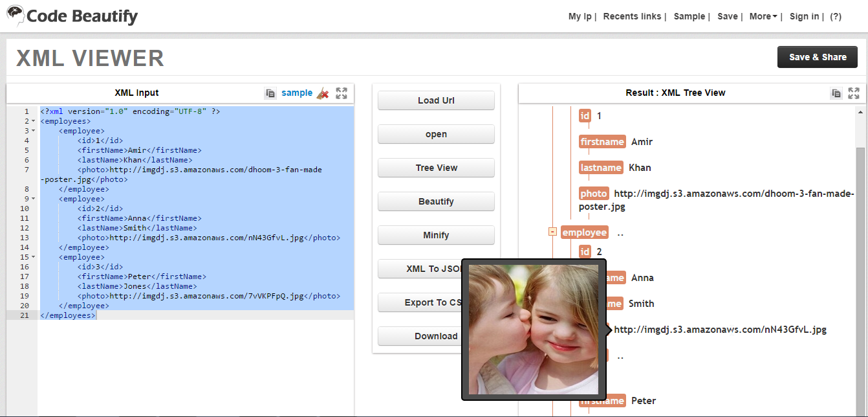Clear the XML Input with broom icon
868x417 pixels.
323,93
